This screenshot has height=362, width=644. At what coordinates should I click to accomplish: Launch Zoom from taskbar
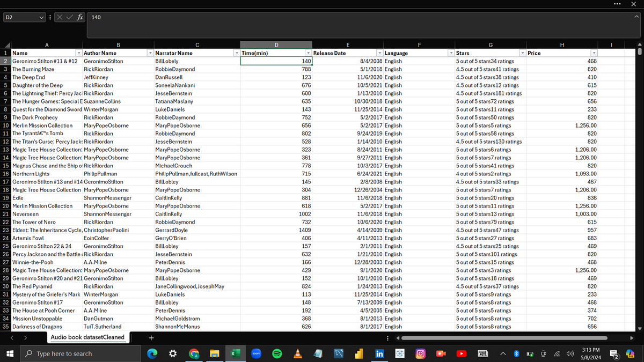tap(255, 354)
